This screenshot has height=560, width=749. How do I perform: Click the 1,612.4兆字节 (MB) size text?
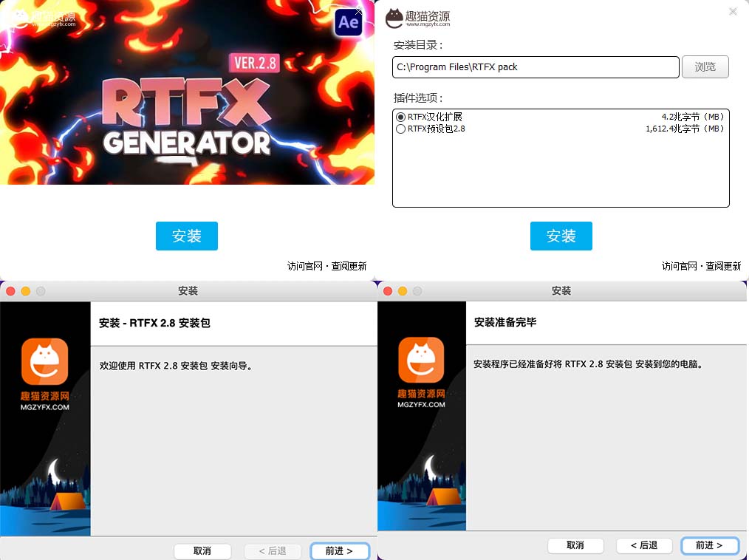click(685, 129)
